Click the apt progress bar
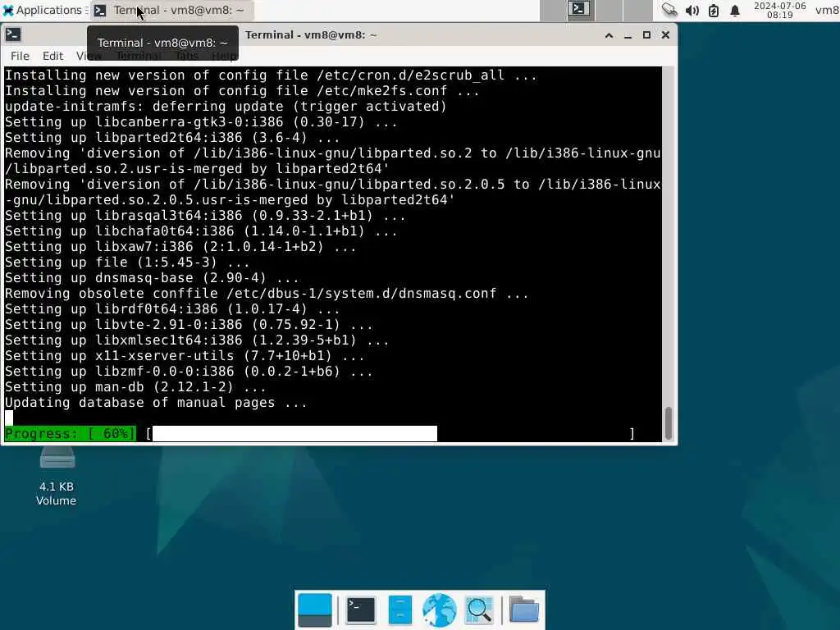The width and height of the screenshot is (840, 630). [x=391, y=433]
